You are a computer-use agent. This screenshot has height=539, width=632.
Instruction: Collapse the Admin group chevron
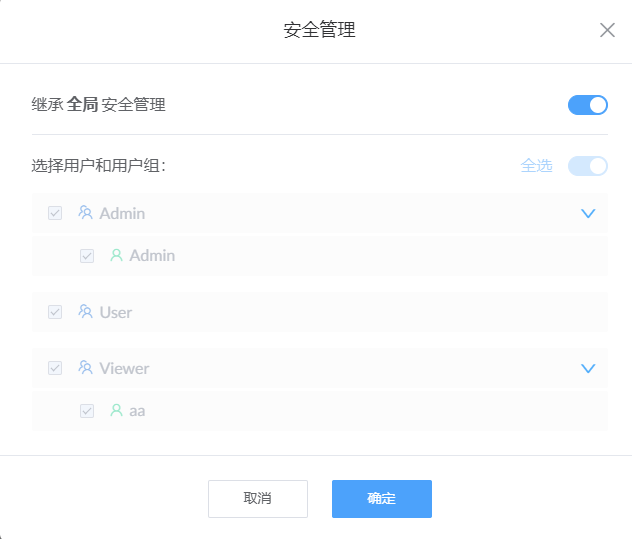(x=588, y=213)
